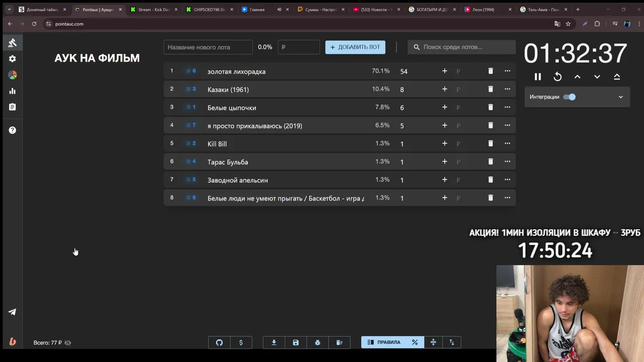Reload the page in browser
The height and width of the screenshot is (362, 644).
click(x=34, y=24)
